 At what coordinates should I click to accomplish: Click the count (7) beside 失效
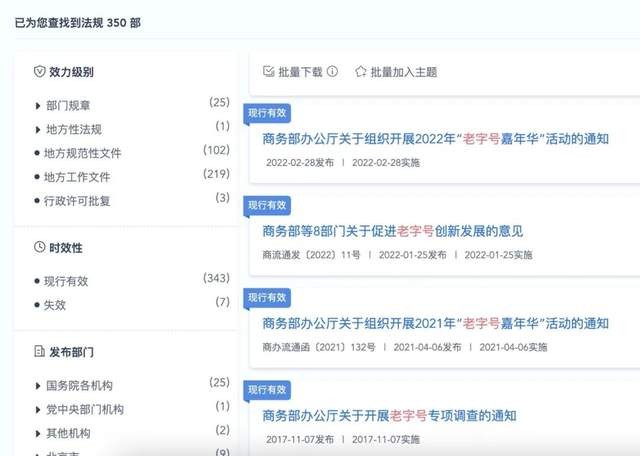[x=222, y=302]
